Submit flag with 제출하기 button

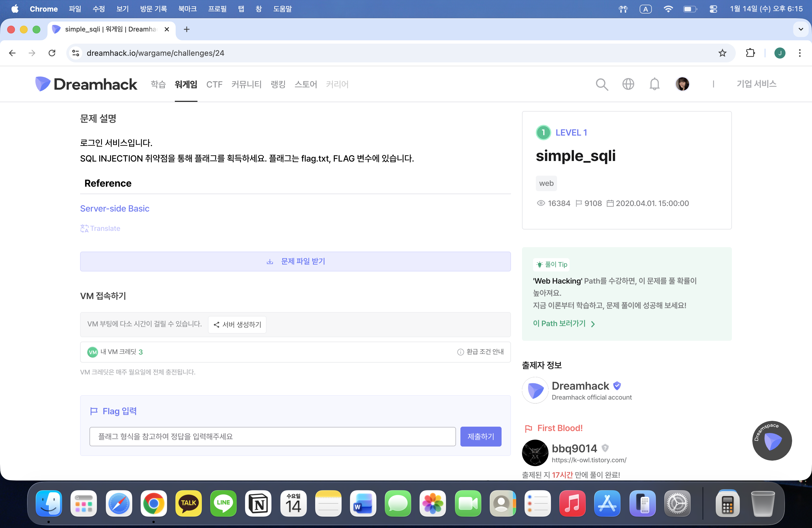point(480,437)
